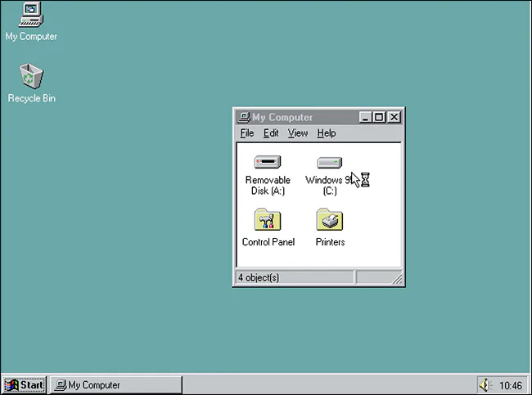
Task: Click the 'My Computer' desktop icon label
Action: (x=31, y=36)
